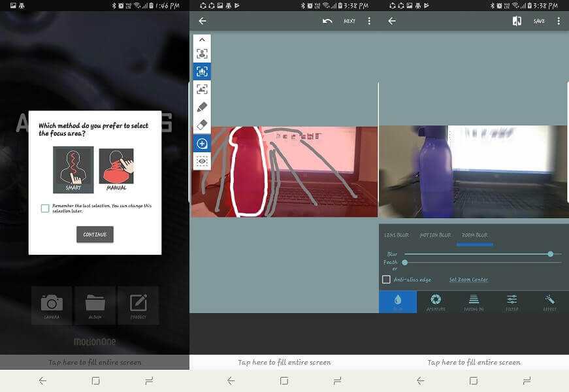Click the Blur strength slider handle
569x392 pixels.
click(x=551, y=253)
